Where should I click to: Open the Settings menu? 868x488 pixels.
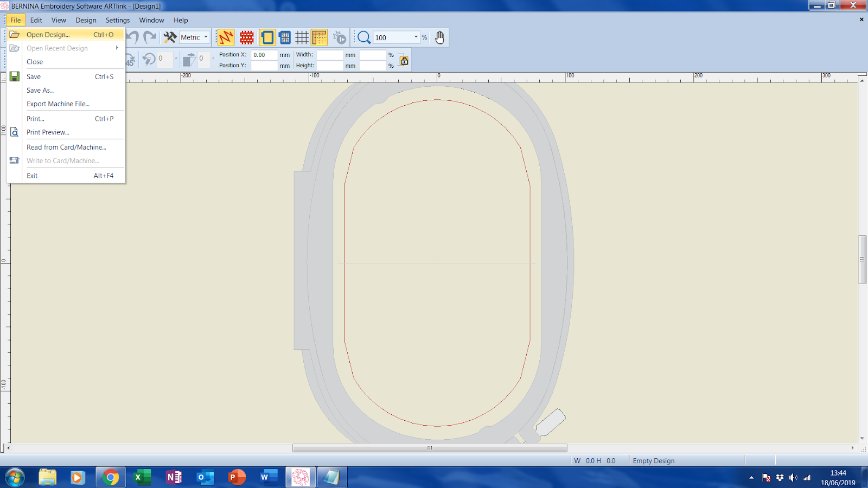coord(118,20)
